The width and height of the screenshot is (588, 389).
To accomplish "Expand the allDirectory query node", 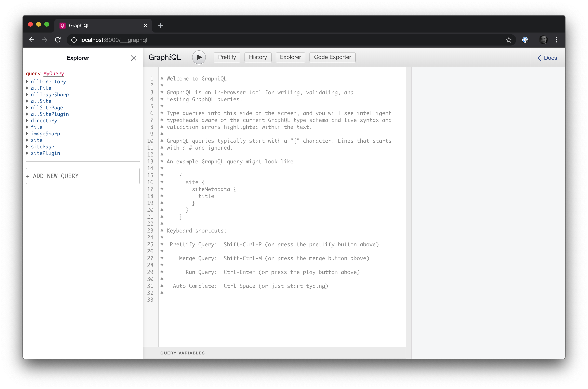I will 28,82.
